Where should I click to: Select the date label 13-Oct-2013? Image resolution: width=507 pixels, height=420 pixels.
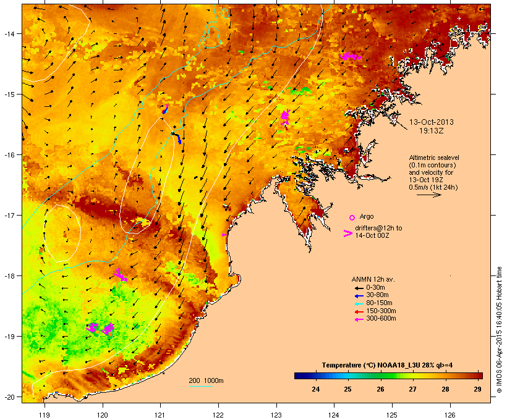tap(432, 122)
